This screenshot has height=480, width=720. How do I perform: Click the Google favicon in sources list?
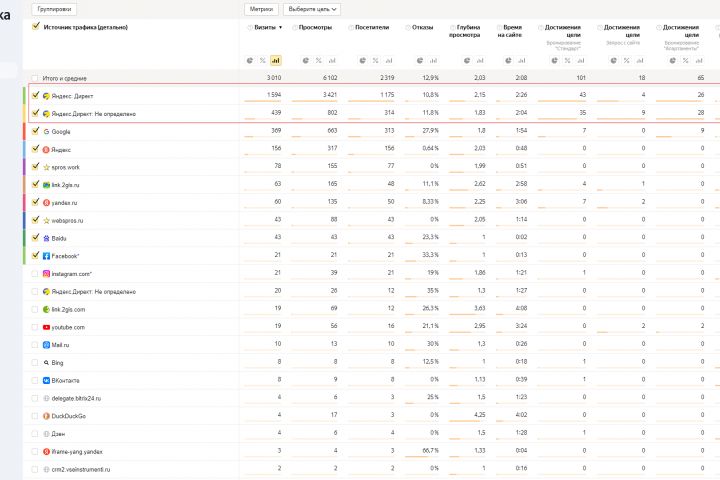[46, 131]
